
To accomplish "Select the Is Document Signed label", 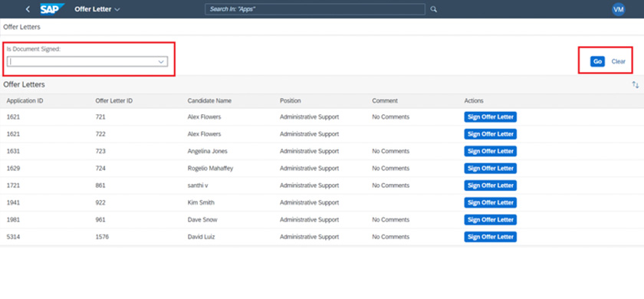I will click(34, 49).
